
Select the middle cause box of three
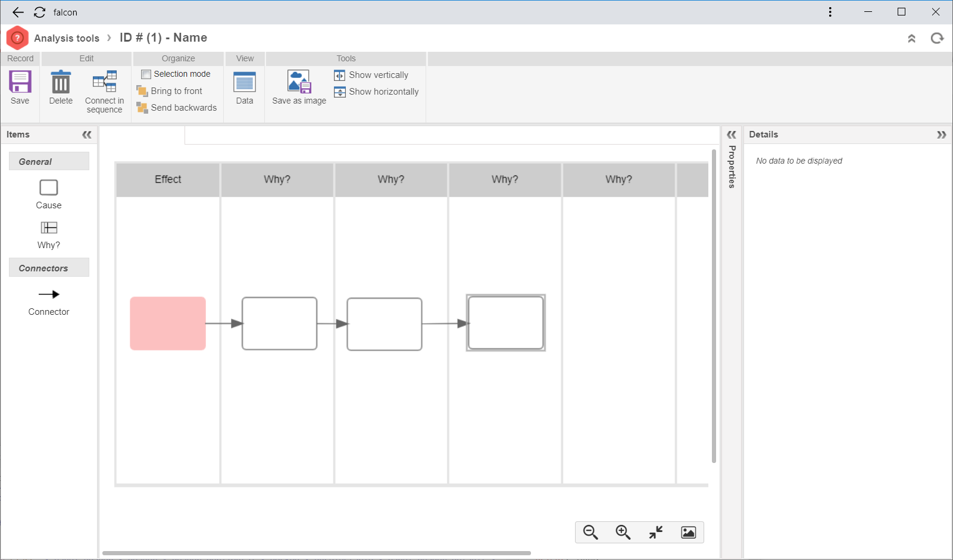tap(385, 324)
